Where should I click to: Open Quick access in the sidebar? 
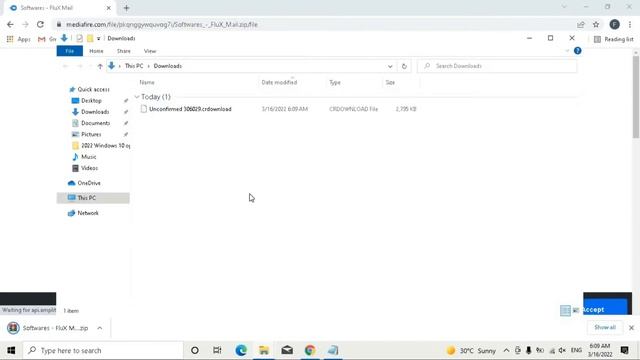click(x=93, y=89)
